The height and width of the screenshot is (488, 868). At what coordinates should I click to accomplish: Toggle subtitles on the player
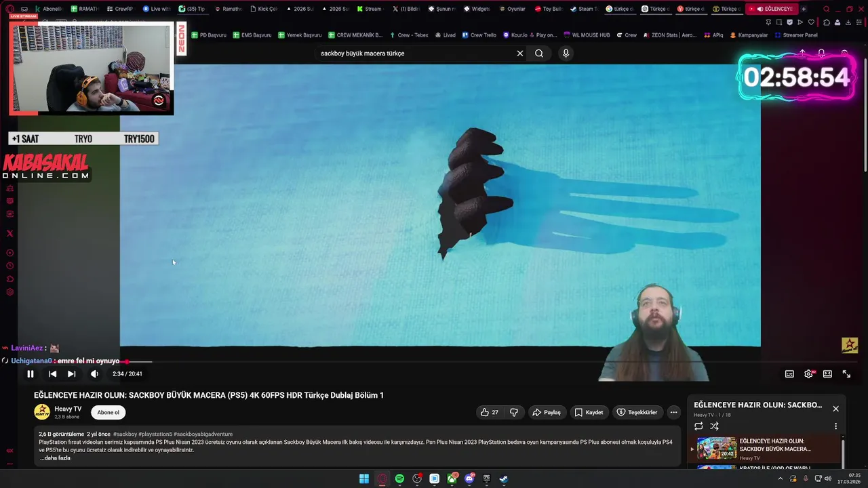point(789,373)
